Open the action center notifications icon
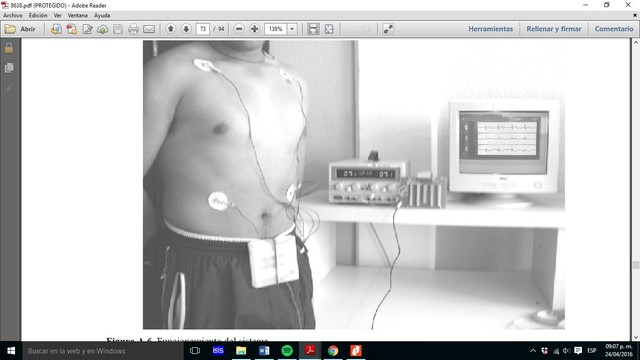Screen dimensions: 640x360 578,351
